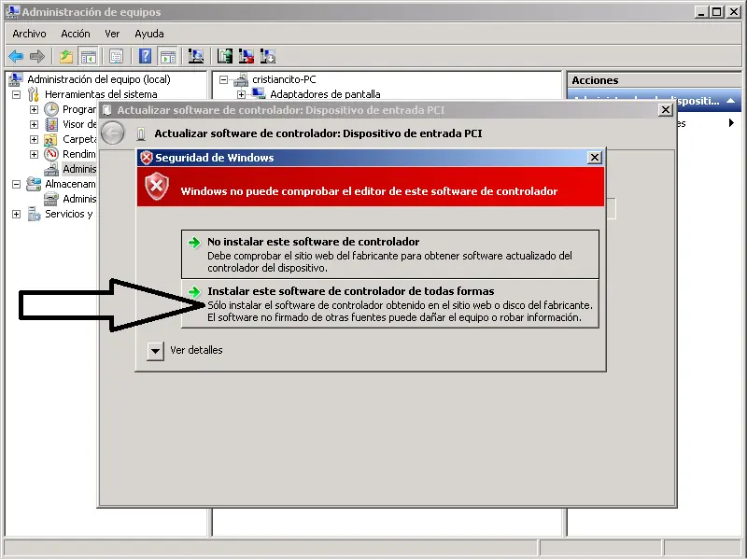Viewport: 747px width, 560px height.
Task: Click the Ver detalles label
Action: pyautogui.click(x=196, y=350)
